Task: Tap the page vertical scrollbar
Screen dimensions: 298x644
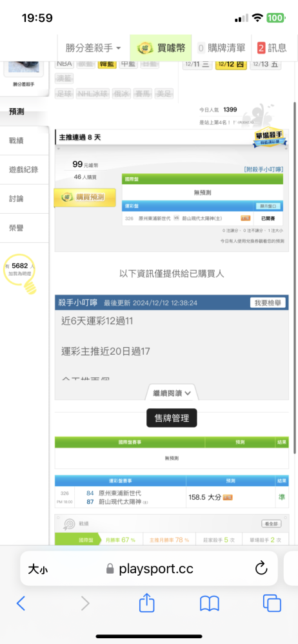Action: coord(295,278)
